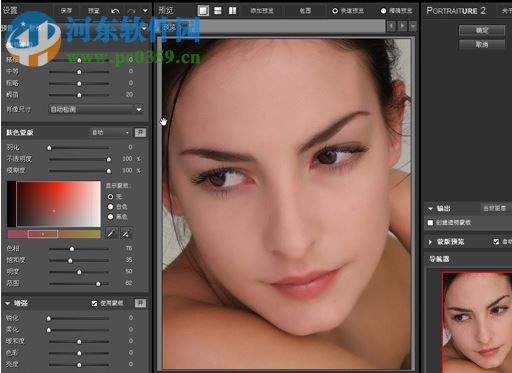The width and height of the screenshot is (512, 373).
Task: Click the redo arrow in Settings header
Action: click(x=131, y=11)
